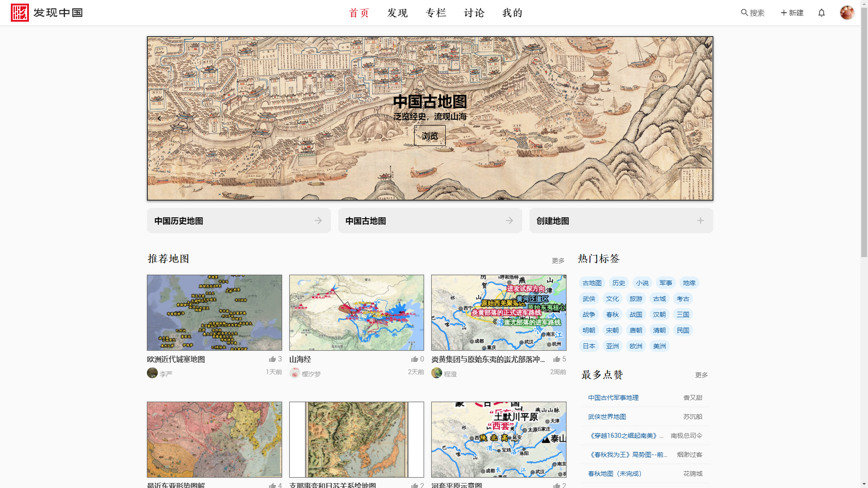The width and height of the screenshot is (868, 488).
Task: Select the 小说 tag
Action: [x=642, y=283]
